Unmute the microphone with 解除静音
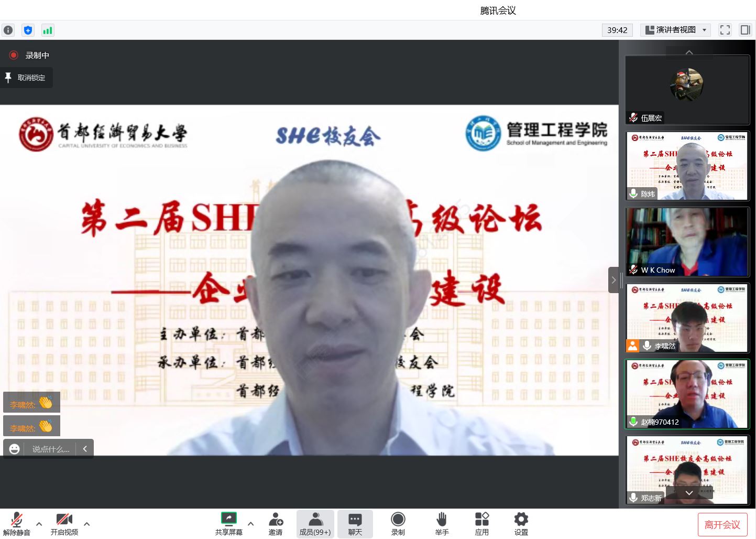The width and height of the screenshot is (756, 539). click(16, 524)
